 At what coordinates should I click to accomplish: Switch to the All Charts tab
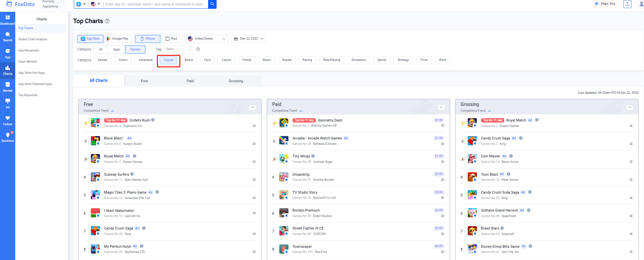[99, 81]
